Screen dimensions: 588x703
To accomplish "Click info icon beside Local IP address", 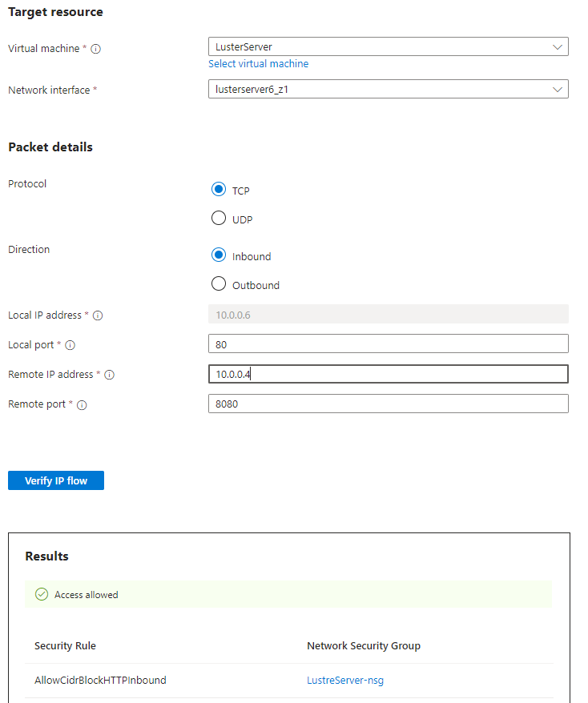I will click(x=98, y=315).
